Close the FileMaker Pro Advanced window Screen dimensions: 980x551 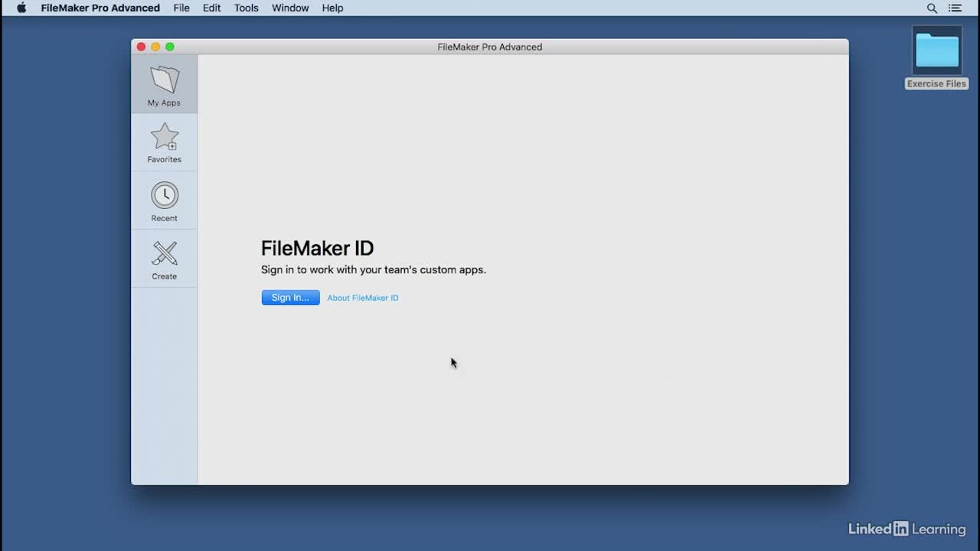[x=141, y=47]
